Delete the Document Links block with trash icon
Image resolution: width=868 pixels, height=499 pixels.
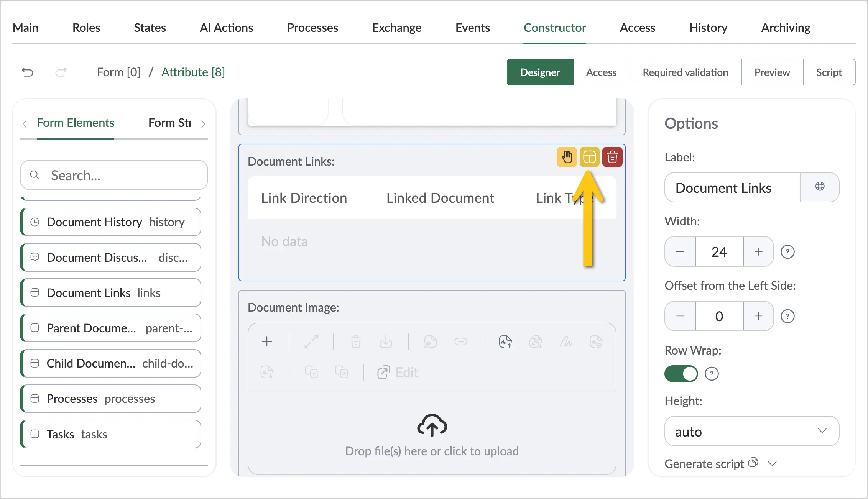tap(612, 157)
